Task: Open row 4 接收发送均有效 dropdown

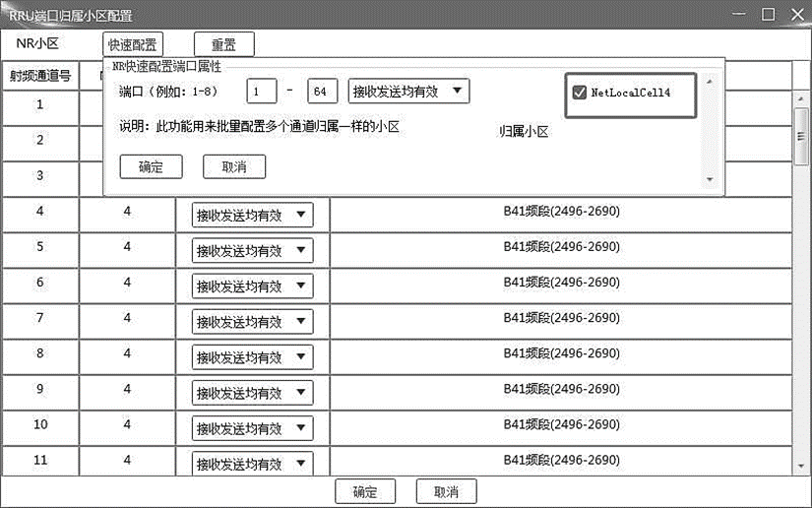Action: point(252,215)
